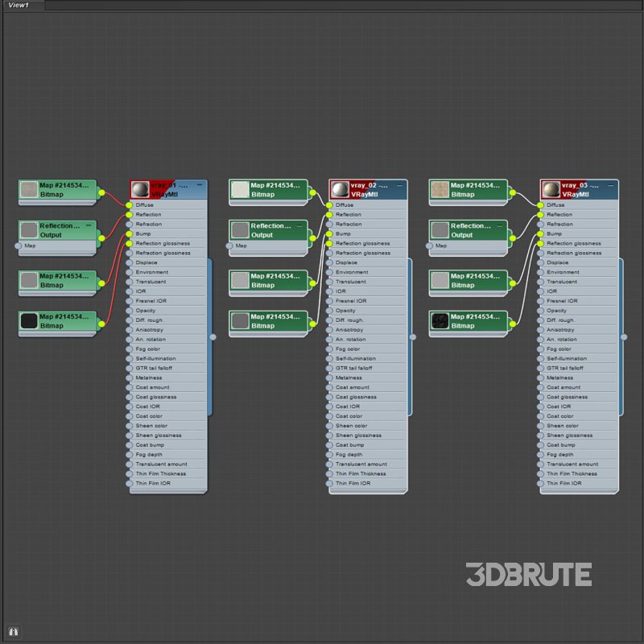Select the dark patterned bitmap thumbnail near vray_03

440,321
